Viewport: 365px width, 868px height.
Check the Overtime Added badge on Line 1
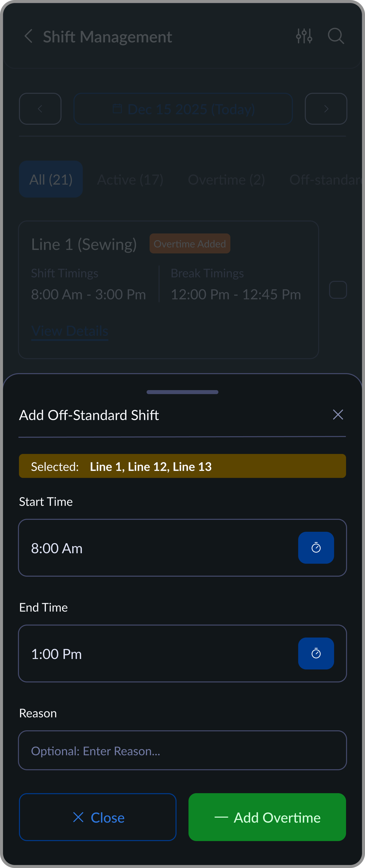189,243
